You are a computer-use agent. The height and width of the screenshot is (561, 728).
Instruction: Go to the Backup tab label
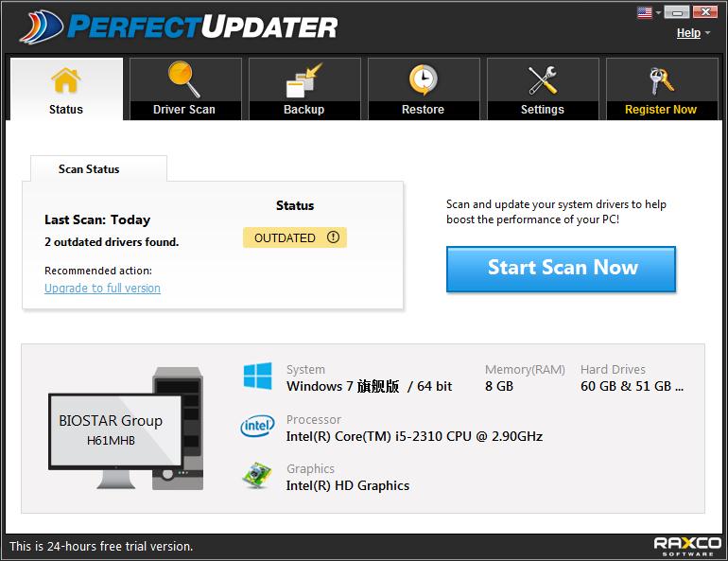[304, 110]
